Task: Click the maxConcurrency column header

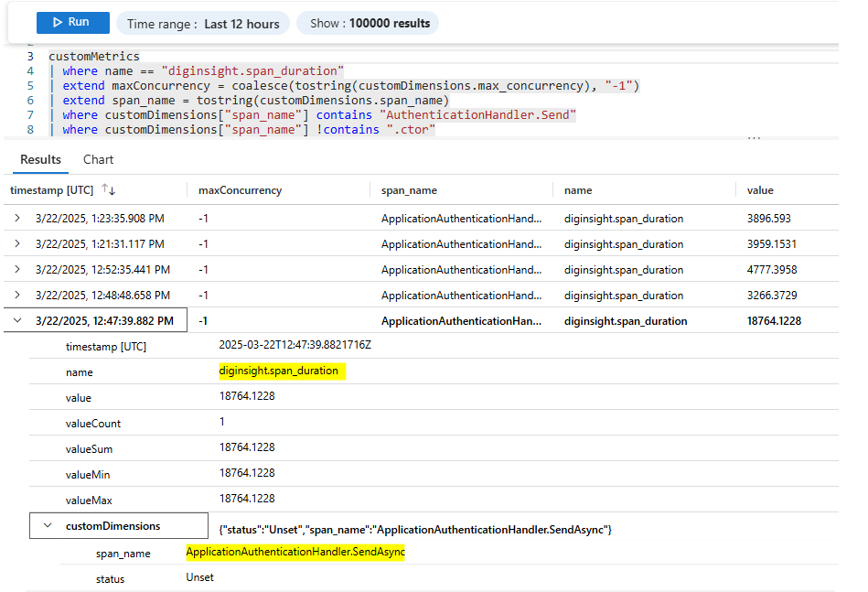Action: point(240,190)
